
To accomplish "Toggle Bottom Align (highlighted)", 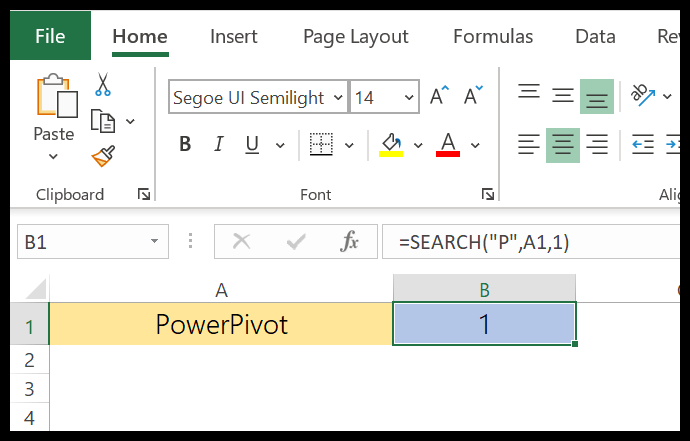I will pyautogui.click(x=597, y=96).
